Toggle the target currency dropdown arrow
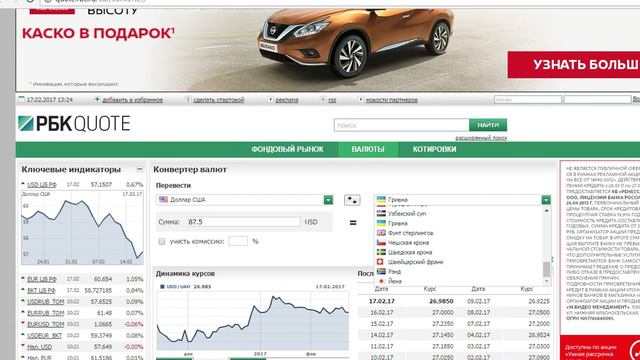640x360 pixels. (546, 200)
